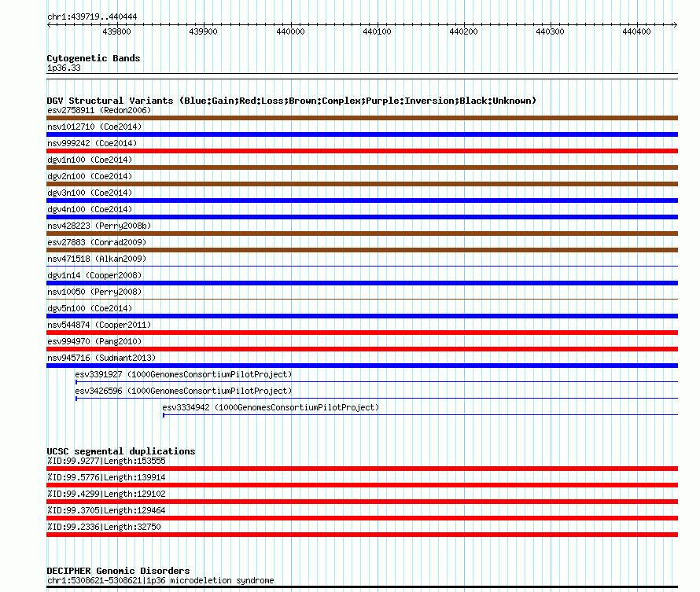Click esv3426596 1000Genomes variant label
Image resolution: width=700 pixels, height=592 pixels.
(x=183, y=391)
